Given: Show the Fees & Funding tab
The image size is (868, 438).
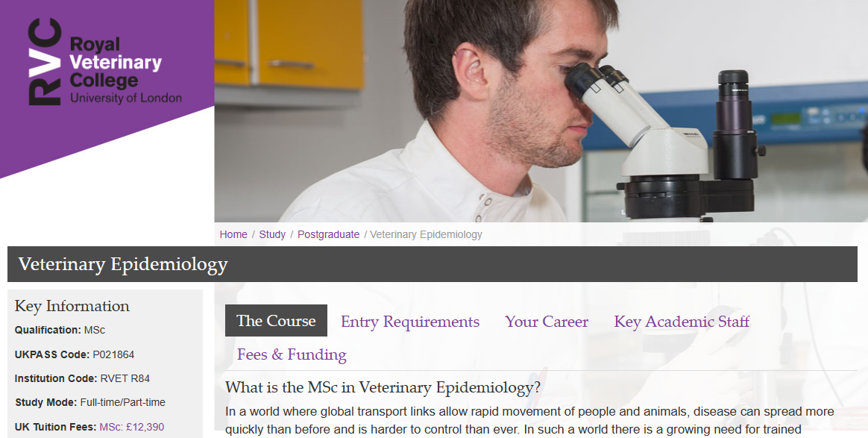Looking at the screenshot, I should click(x=292, y=354).
